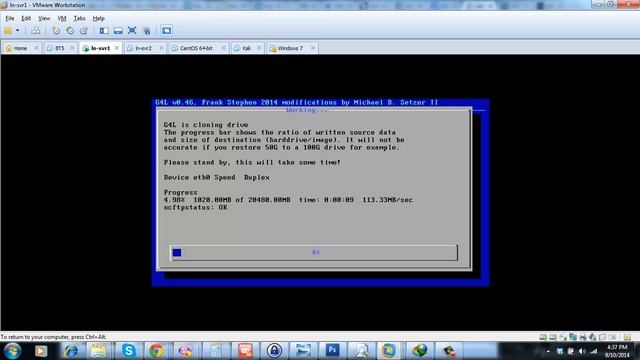Close the CentOS 64-bit tab
This screenshot has width=640, height=360.
[224, 48]
